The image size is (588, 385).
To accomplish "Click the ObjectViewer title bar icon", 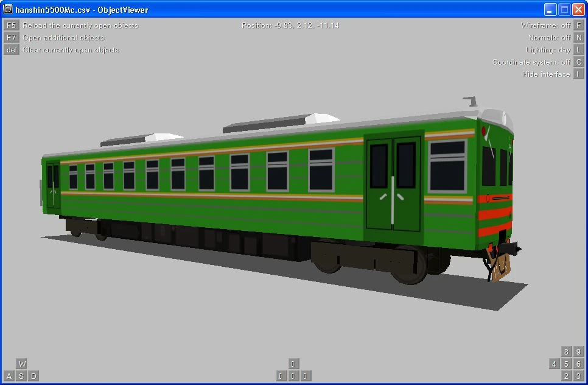I will [7, 9].
